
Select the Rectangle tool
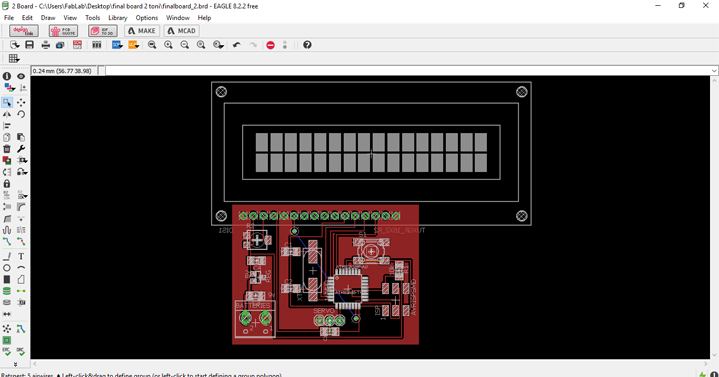[7, 279]
